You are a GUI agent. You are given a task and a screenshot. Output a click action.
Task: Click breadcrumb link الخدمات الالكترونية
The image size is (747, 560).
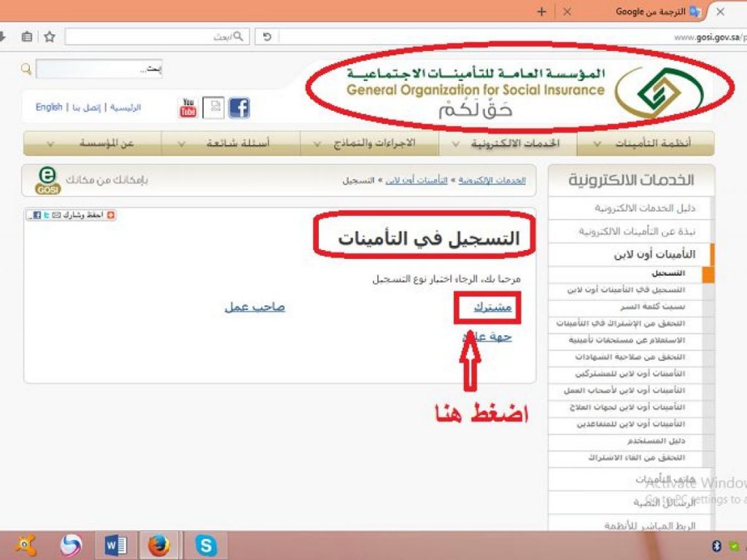point(492,181)
